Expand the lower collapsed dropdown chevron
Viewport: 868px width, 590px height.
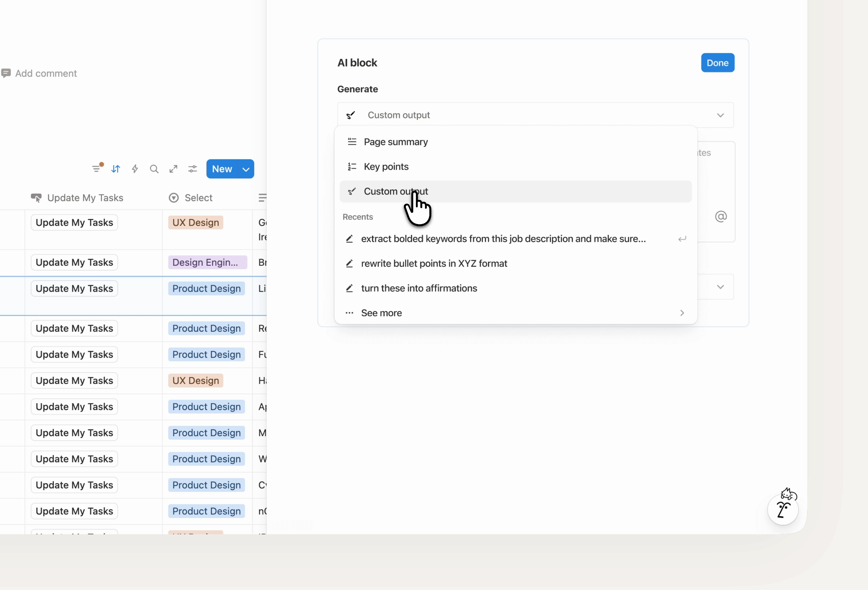point(720,287)
